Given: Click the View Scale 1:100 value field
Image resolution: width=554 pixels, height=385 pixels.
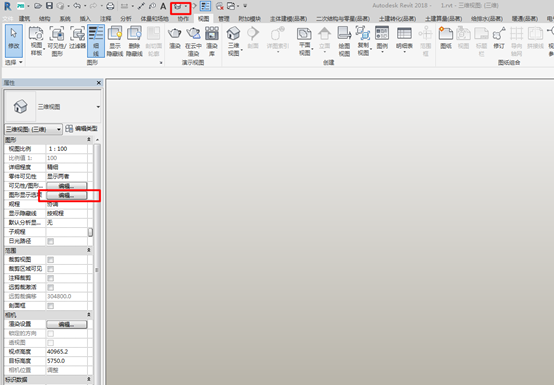Looking at the screenshot, I should [66, 149].
